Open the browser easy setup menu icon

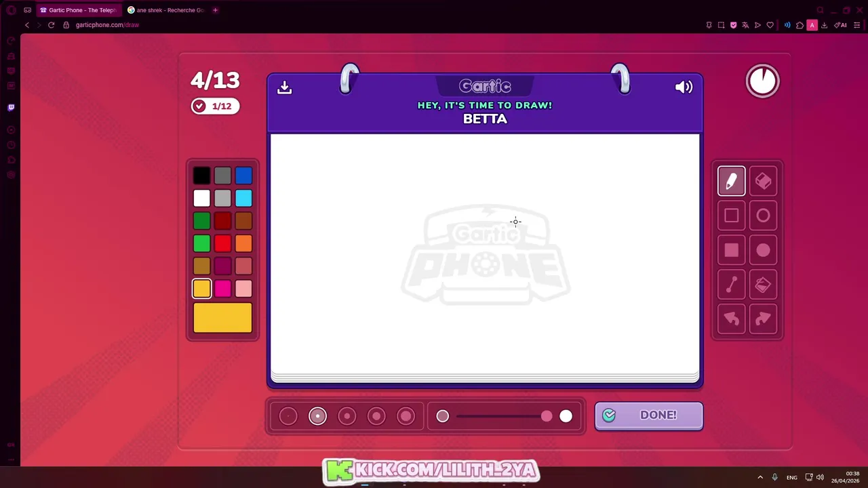[857, 25]
